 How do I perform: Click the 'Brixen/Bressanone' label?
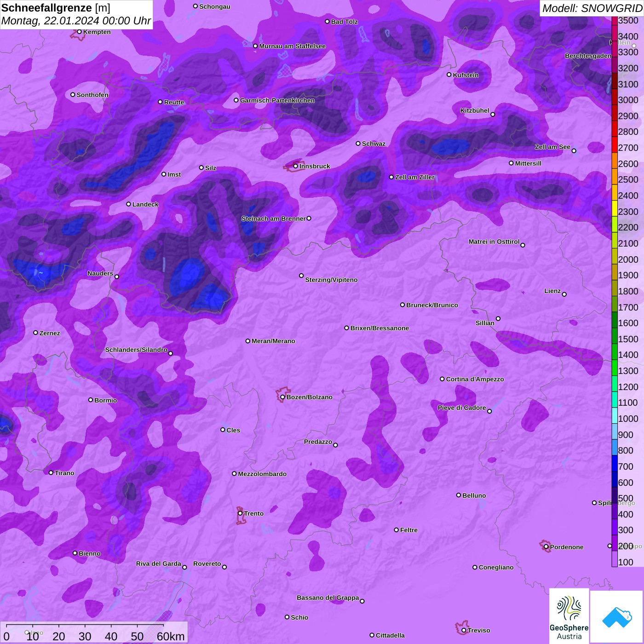379,328
